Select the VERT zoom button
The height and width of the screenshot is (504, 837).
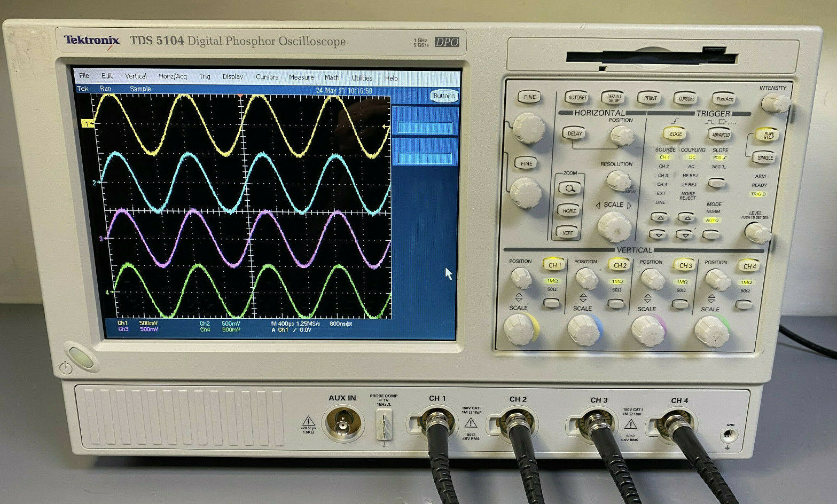[x=568, y=232]
